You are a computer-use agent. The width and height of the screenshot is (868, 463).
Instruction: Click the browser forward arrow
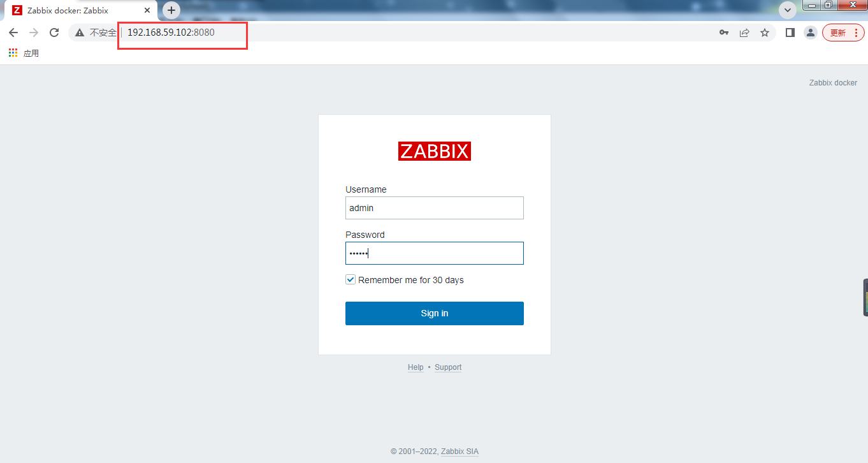tap(34, 33)
